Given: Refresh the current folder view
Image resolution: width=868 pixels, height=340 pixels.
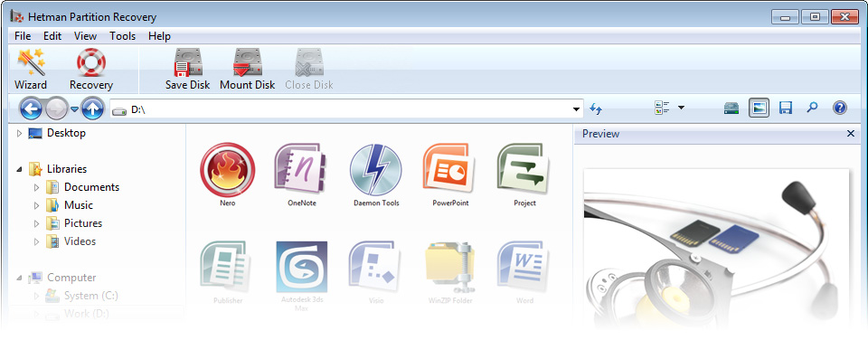Looking at the screenshot, I should click(x=596, y=109).
